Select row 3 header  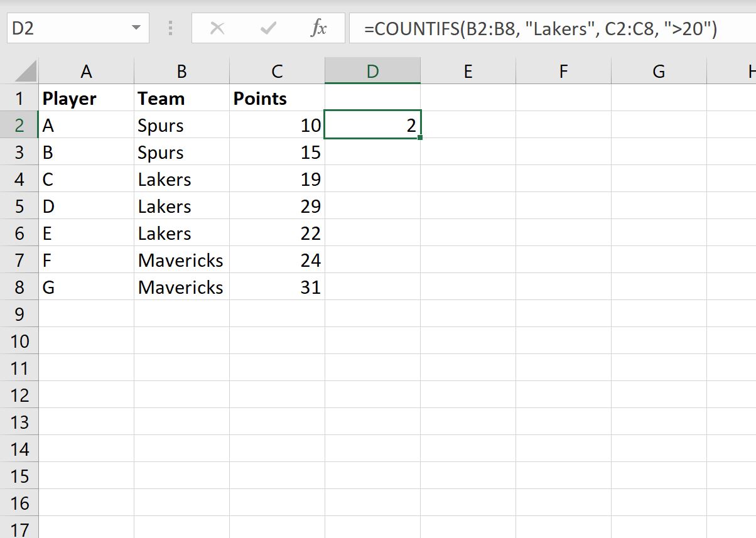pos(19,152)
